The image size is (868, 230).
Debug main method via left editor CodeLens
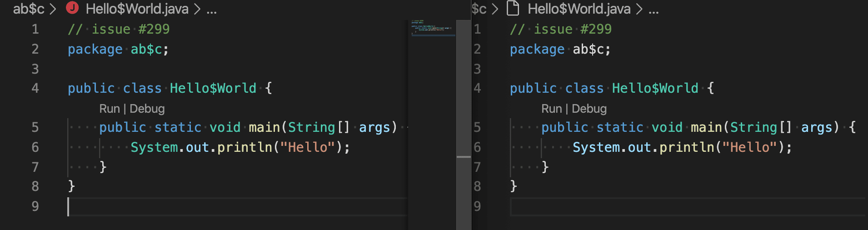pos(147,109)
